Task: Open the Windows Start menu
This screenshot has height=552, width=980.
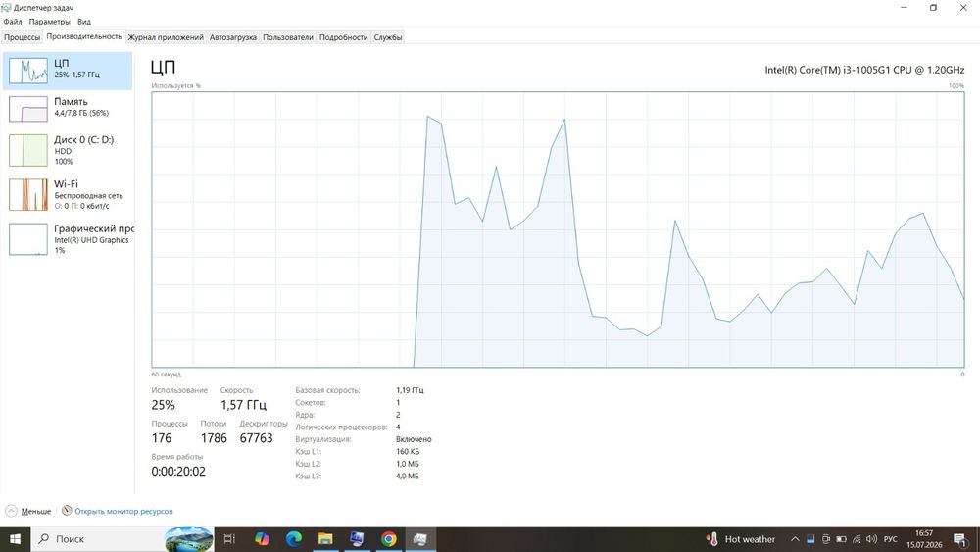Action: click(15, 539)
